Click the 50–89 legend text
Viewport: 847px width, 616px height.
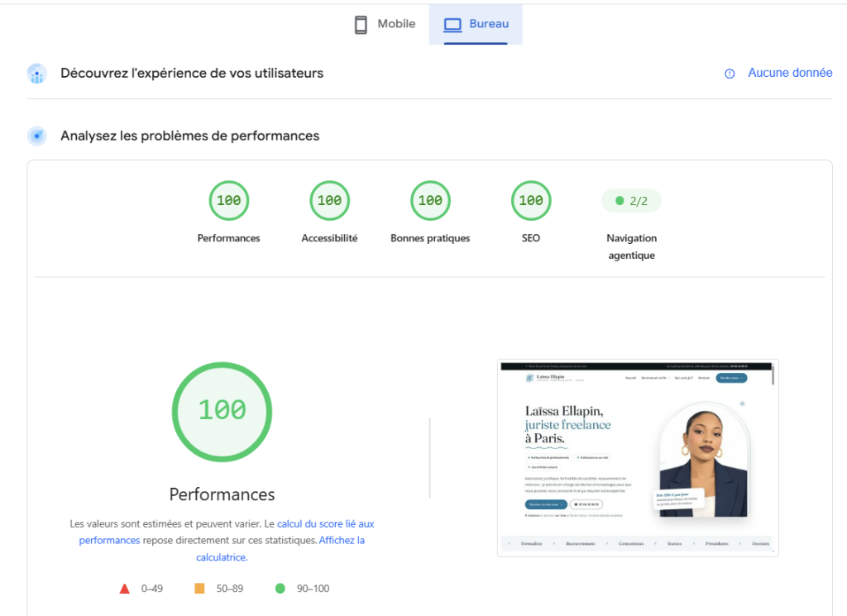click(230, 589)
